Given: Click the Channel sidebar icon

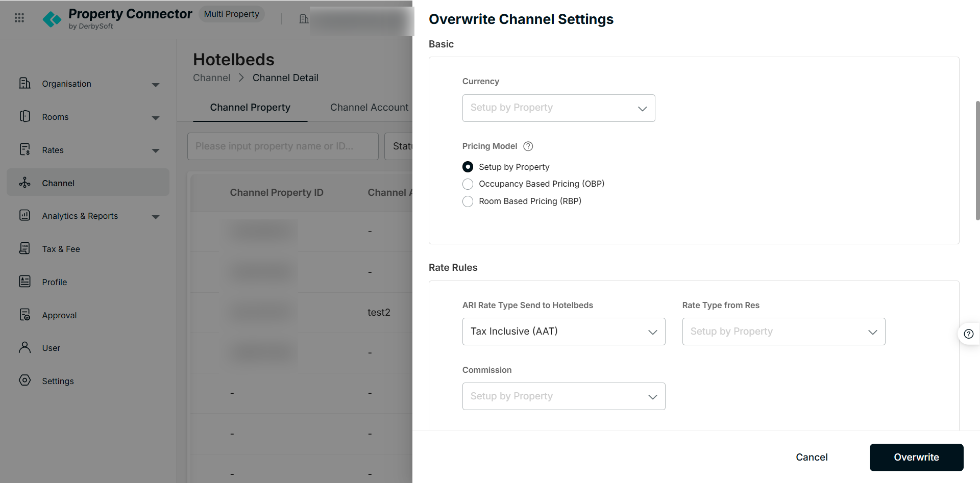Looking at the screenshot, I should click(24, 183).
